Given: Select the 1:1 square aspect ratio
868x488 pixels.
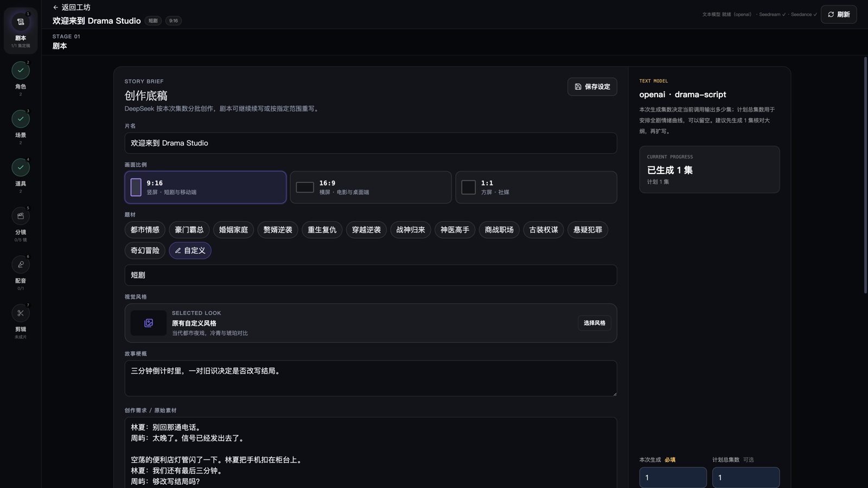Looking at the screenshot, I should [x=536, y=188].
